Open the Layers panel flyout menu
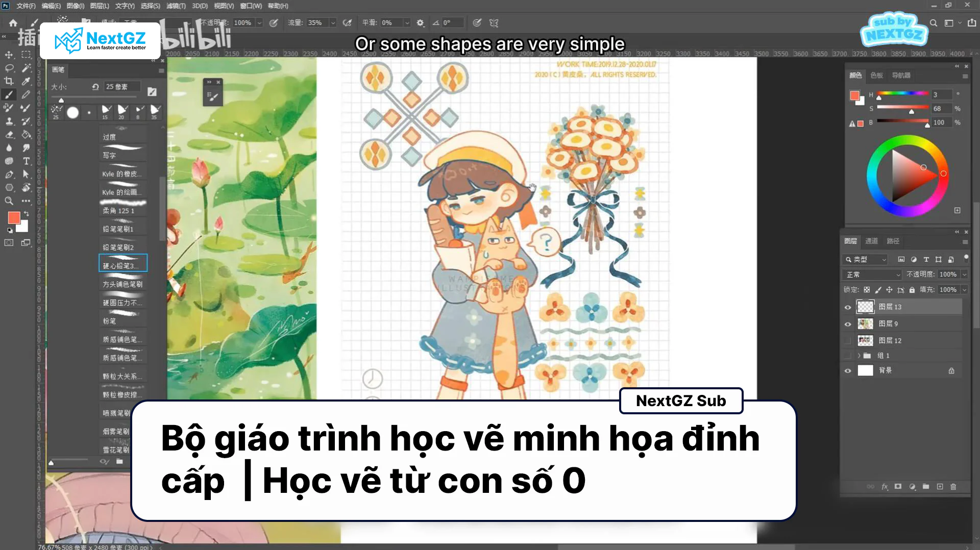 click(965, 242)
